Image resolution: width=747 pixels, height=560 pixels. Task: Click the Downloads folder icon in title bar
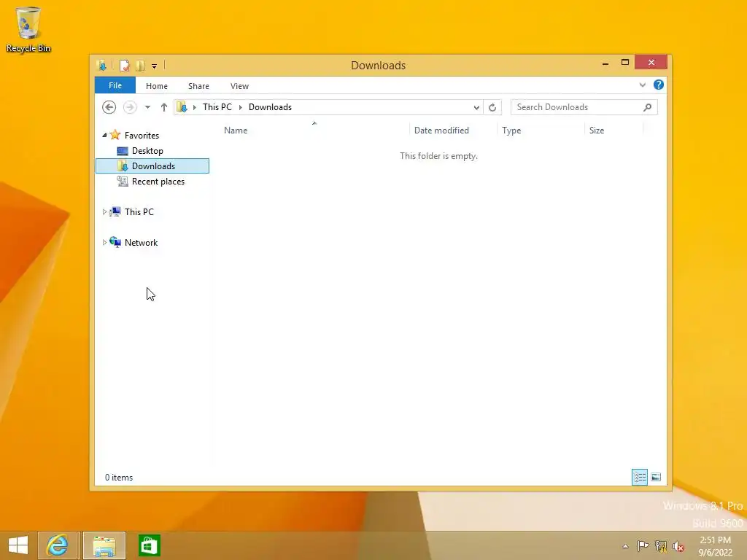click(x=101, y=65)
